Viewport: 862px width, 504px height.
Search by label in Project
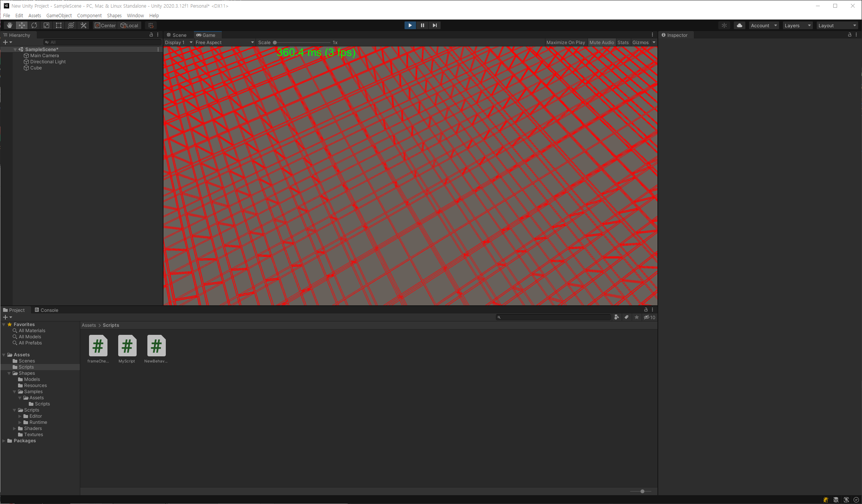626,317
